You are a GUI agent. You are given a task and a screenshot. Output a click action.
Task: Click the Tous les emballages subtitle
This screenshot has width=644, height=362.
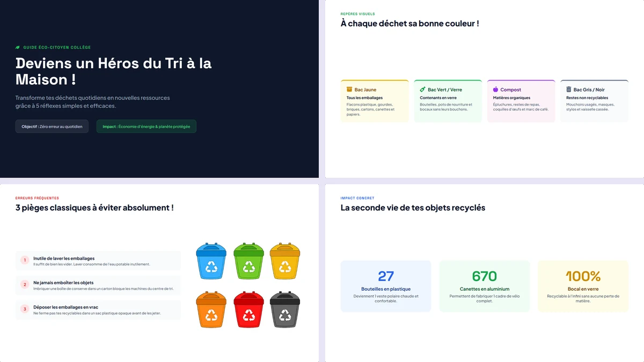click(364, 98)
